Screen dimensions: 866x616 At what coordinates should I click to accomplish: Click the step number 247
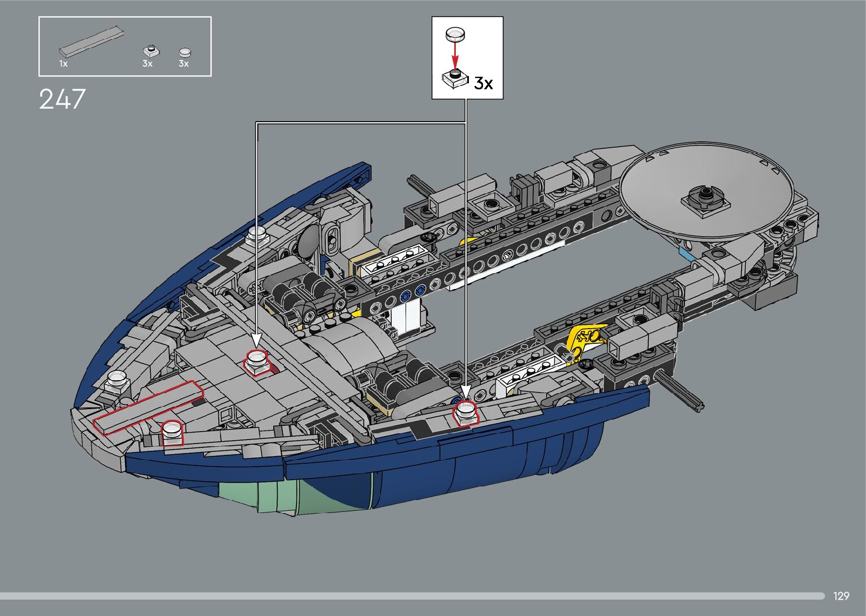point(62,100)
